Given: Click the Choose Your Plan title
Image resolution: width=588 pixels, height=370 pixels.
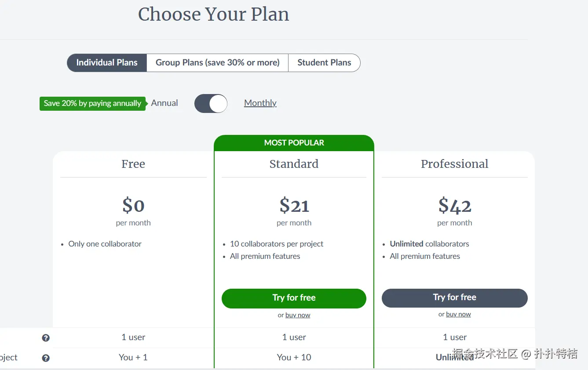Looking at the screenshot, I should point(214,15).
